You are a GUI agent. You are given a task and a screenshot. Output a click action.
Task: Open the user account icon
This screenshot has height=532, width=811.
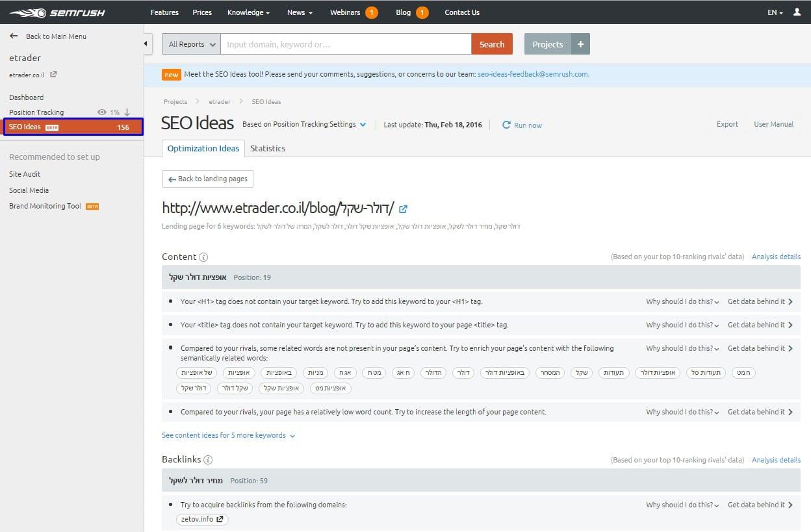(x=797, y=12)
